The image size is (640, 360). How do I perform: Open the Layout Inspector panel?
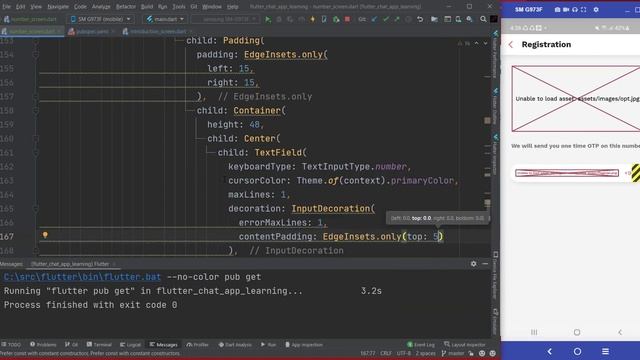(x=465, y=344)
